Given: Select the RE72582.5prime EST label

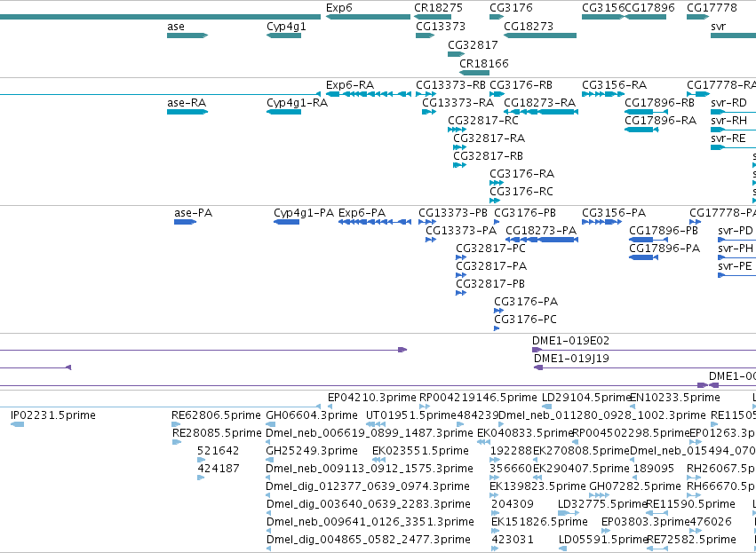Looking at the screenshot, I should [x=691, y=540].
